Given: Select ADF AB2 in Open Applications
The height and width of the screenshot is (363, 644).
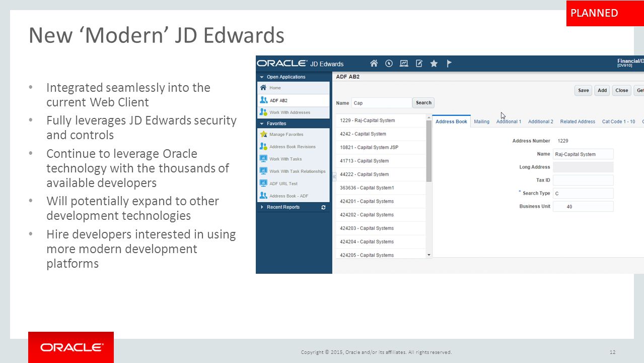Looking at the screenshot, I should [294, 100].
